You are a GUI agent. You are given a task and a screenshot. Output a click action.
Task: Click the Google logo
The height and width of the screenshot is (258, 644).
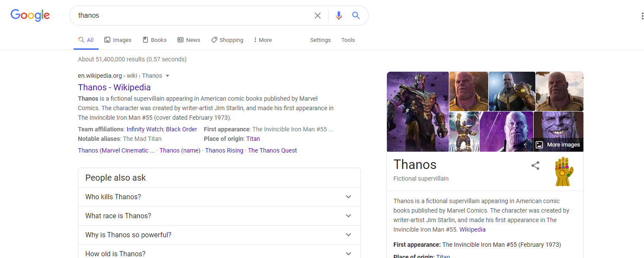pyautogui.click(x=30, y=15)
